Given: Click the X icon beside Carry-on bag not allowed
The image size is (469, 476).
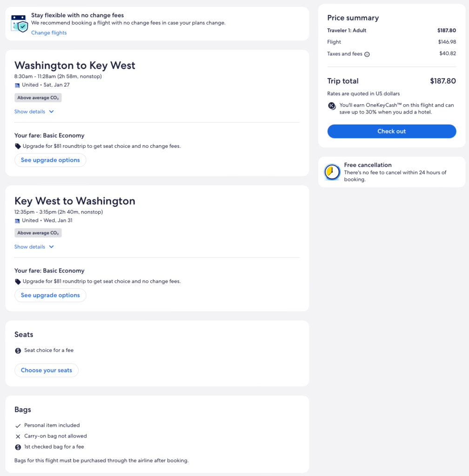Looking at the screenshot, I should 18,436.
